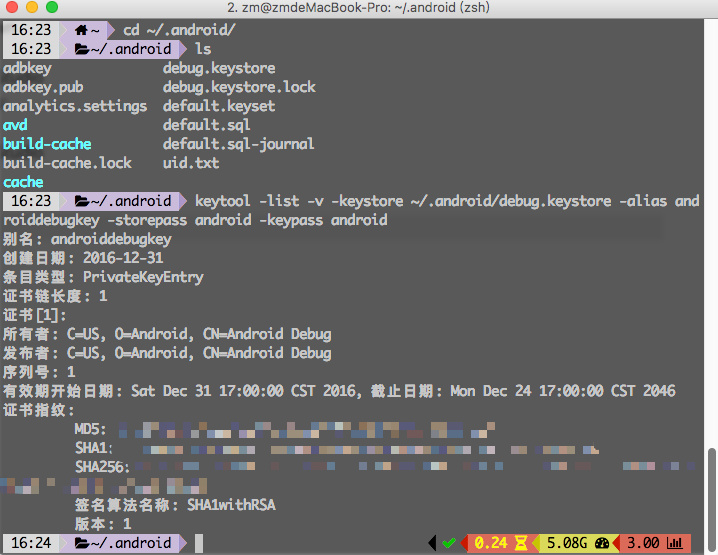This screenshot has width=718, height=555.
Task: Click the '证书[1]:' line
Action: pyautogui.click(x=35, y=315)
